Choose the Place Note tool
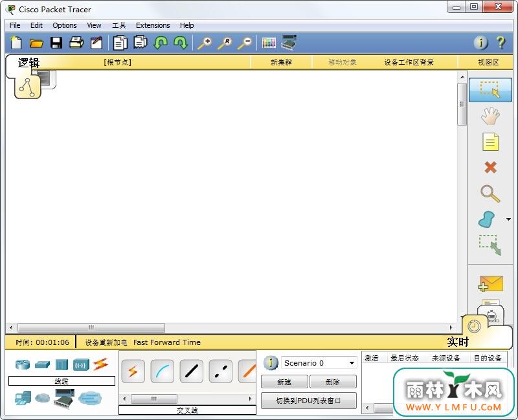Image resolution: width=518 pixels, height=420 pixels. [490, 142]
